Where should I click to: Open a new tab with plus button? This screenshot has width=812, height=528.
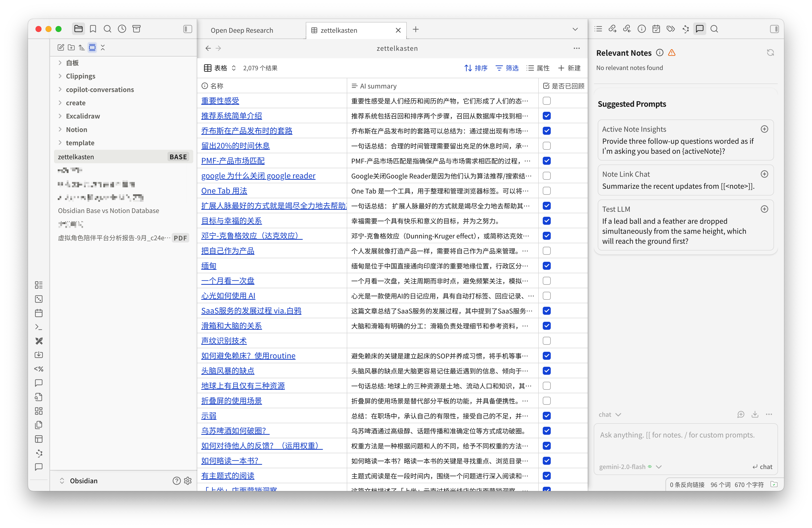tap(415, 29)
